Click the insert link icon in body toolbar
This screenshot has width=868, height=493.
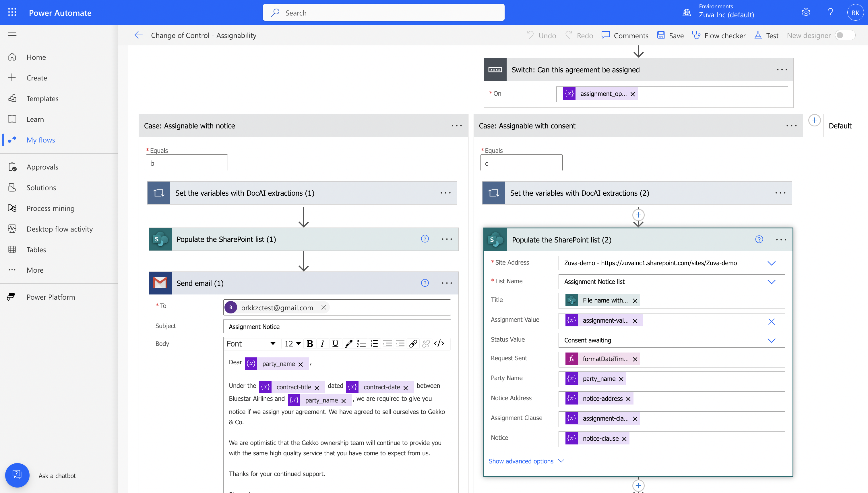[x=413, y=344]
